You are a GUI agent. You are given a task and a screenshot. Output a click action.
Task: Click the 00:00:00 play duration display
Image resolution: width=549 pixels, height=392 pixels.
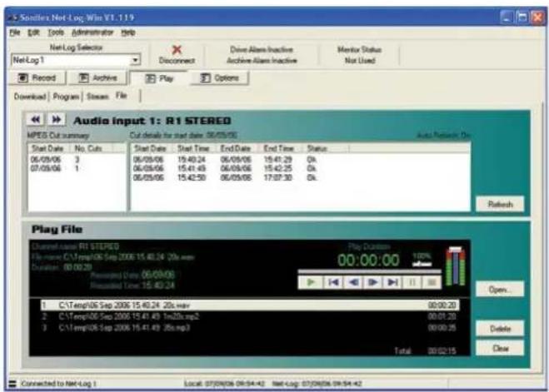point(368,261)
